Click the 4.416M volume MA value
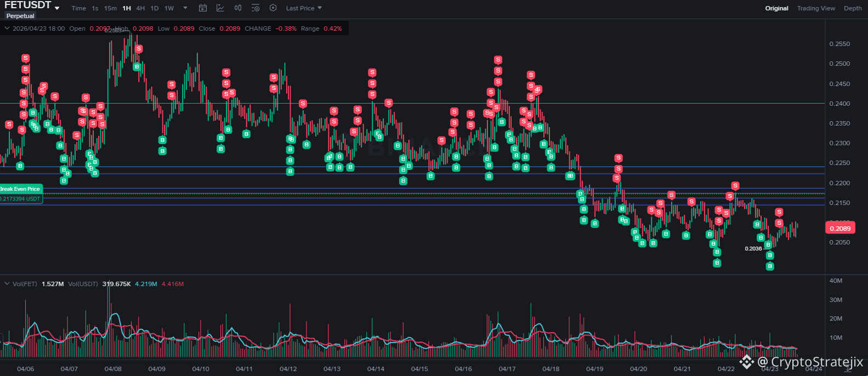 (x=173, y=284)
